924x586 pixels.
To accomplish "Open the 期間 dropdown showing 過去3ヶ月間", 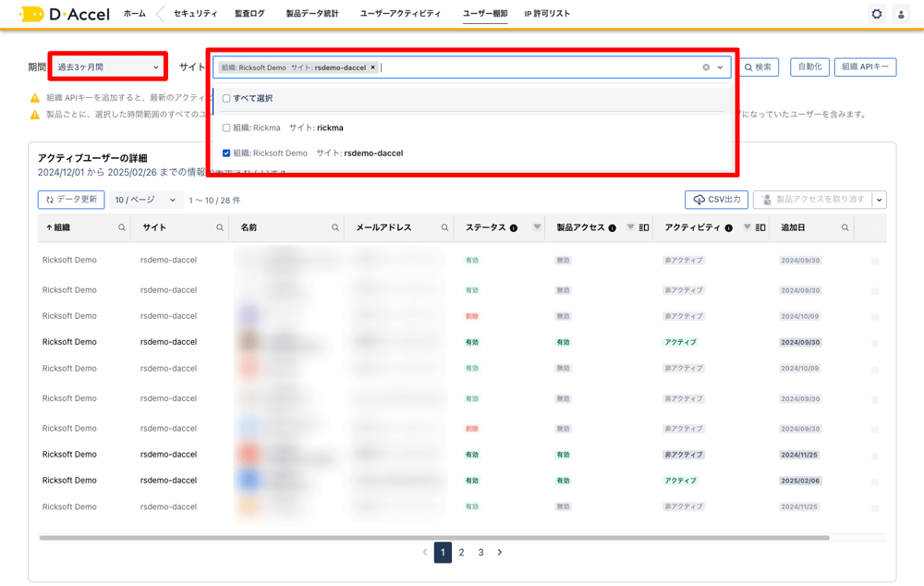I will (x=108, y=67).
